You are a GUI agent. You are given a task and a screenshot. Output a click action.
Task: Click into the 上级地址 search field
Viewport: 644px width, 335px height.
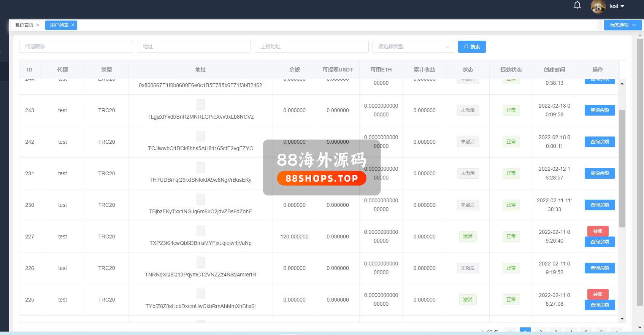(x=311, y=47)
